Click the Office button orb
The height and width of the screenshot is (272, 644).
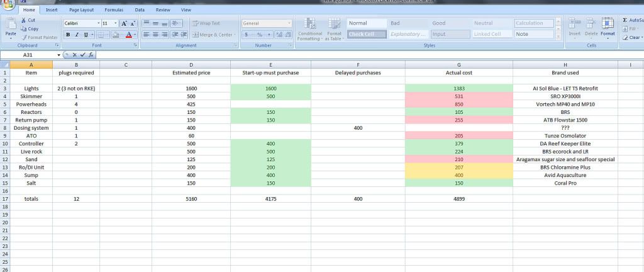8,4
